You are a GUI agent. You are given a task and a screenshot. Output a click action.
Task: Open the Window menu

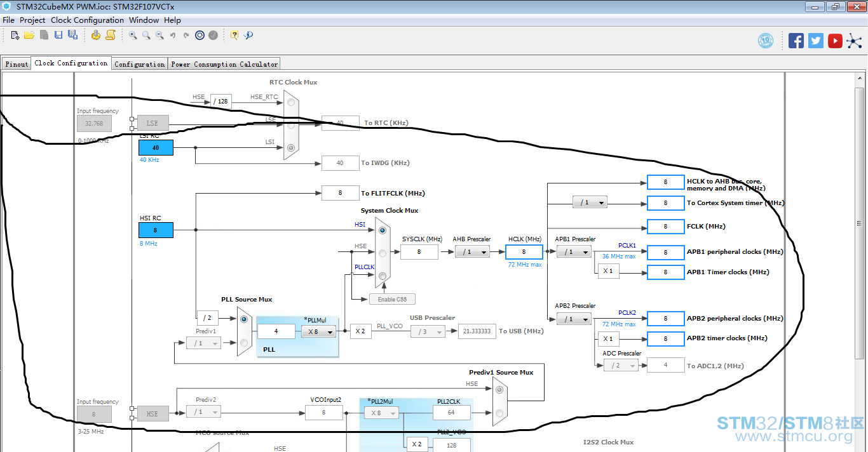(144, 20)
